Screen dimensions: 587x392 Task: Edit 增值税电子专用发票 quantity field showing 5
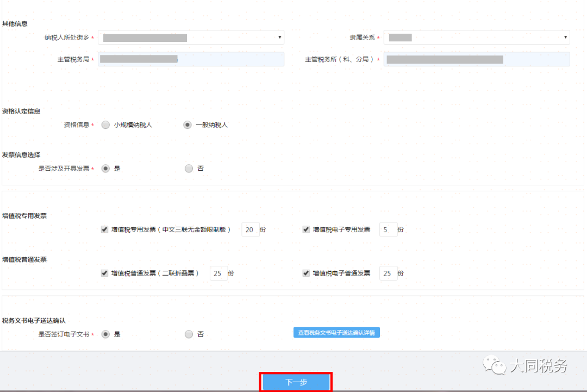point(388,229)
